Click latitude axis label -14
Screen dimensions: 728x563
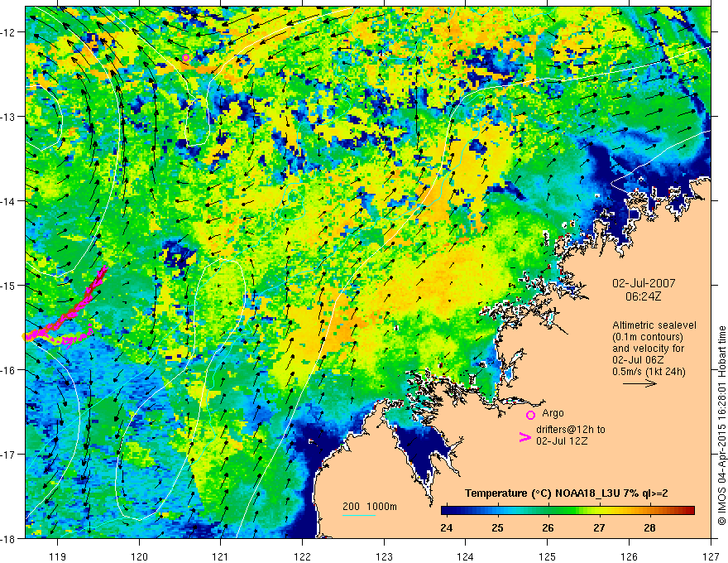coord(8,201)
